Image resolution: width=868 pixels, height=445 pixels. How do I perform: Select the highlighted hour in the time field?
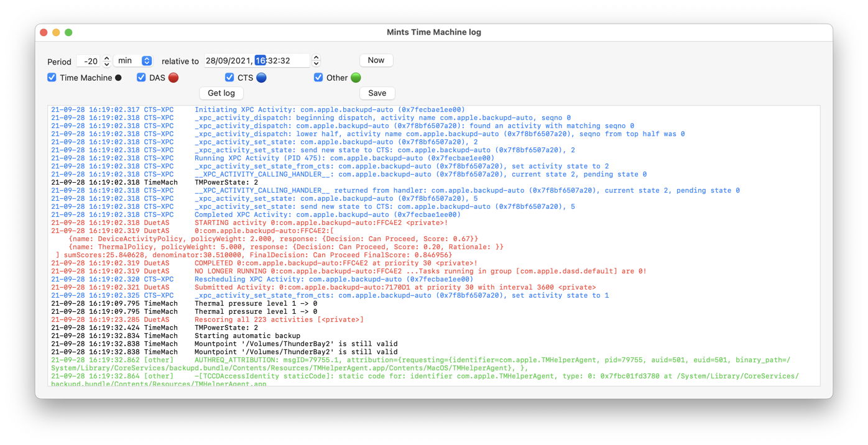pos(261,61)
